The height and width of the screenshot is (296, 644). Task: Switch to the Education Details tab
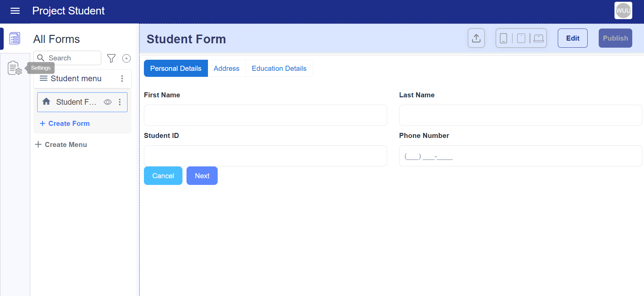coord(279,68)
